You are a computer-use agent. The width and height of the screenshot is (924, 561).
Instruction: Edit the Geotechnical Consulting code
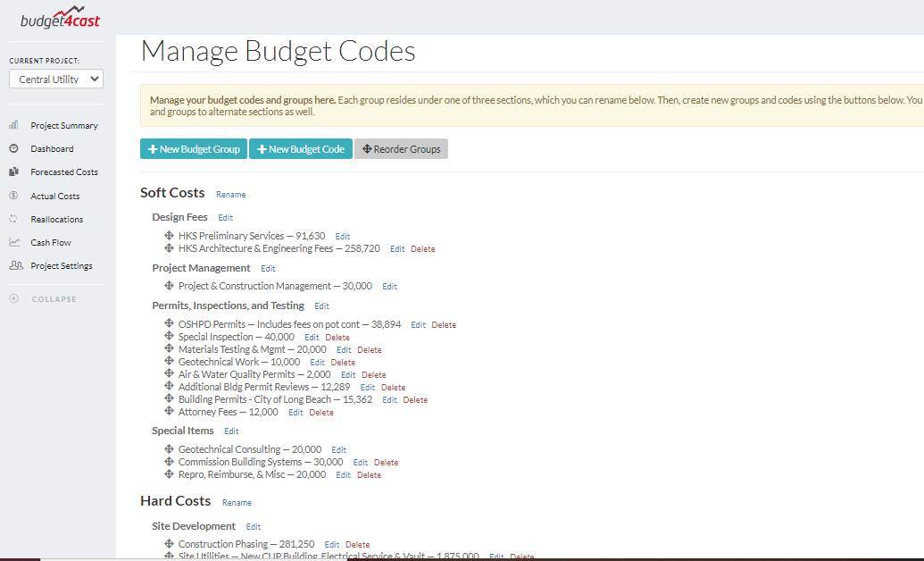point(339,450)
